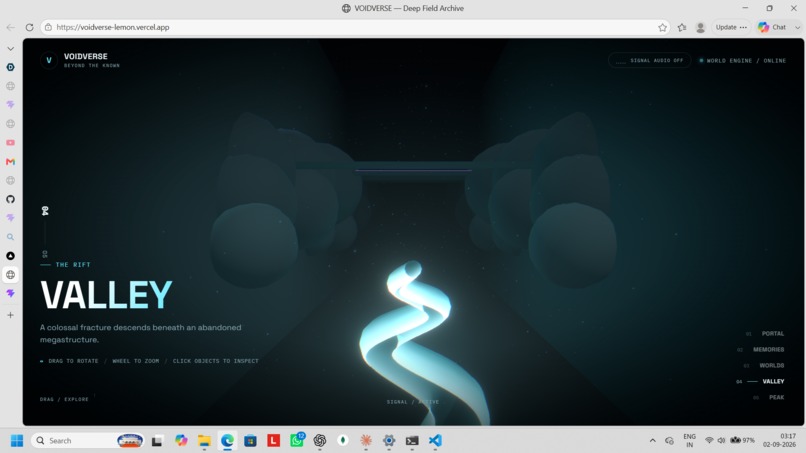The image size is (806, 453).
Task: Add a new tab with the plus icon
Action: click(x=10, y=315)
